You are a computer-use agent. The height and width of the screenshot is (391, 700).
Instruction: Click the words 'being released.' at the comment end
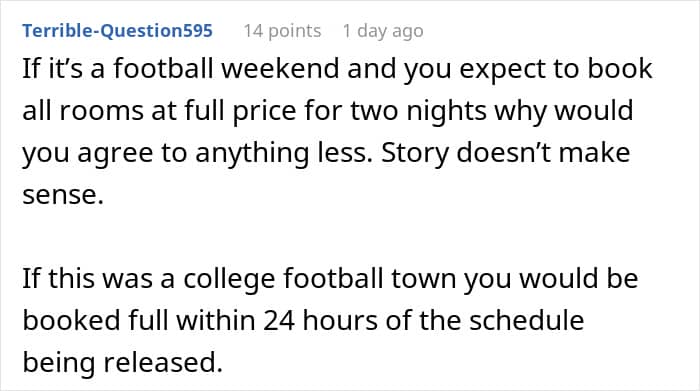tap(122, 362)
